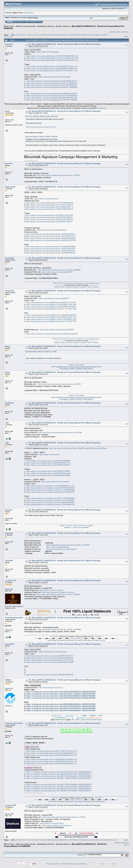Open permalink #21 of kukukoku's post

coord(127,45)
